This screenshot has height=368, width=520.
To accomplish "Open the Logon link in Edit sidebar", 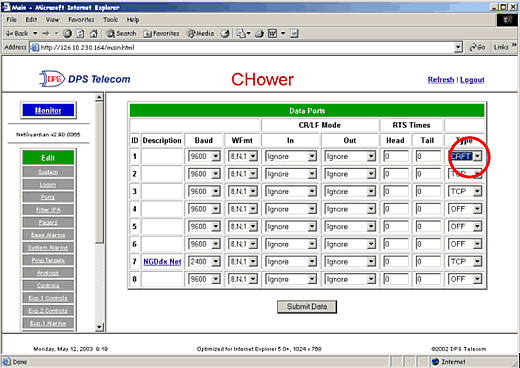I will click(x=48, y=185).
